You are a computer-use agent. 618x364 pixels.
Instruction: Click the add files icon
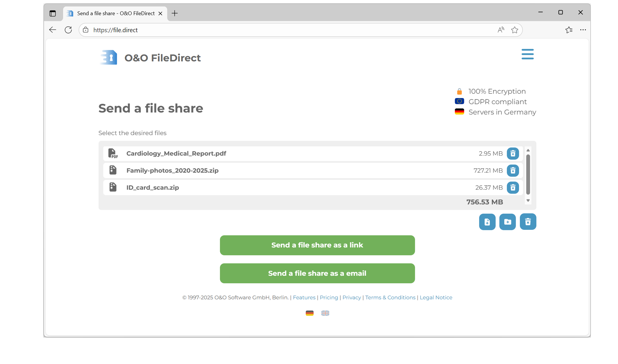pyautogui.click(x=487, y=222)
